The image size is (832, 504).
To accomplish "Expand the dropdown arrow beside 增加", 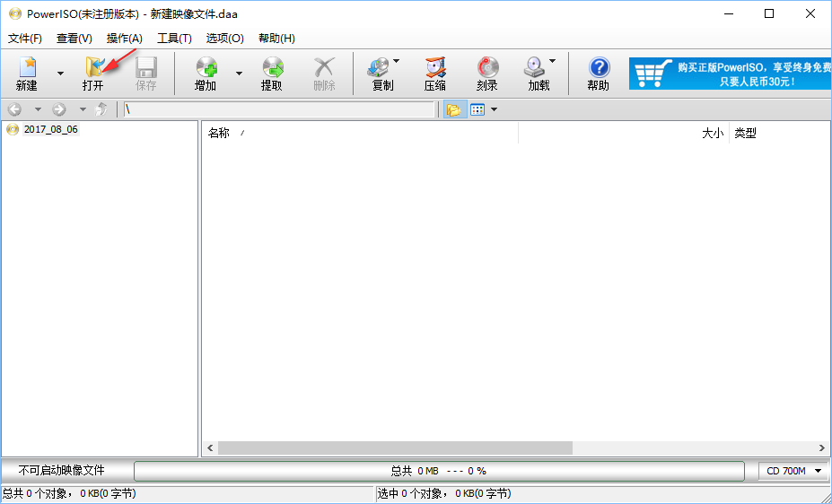I will [x=240, y=74].
